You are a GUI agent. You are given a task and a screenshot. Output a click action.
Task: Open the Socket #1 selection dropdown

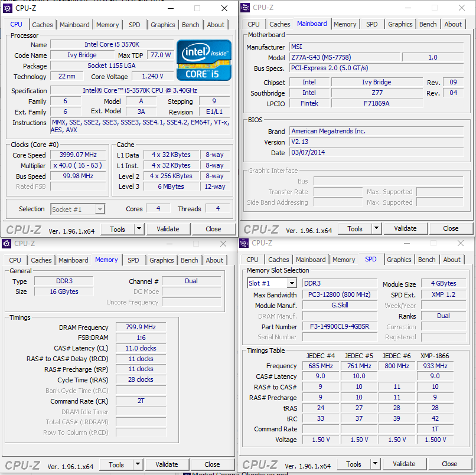click(100, 209)
